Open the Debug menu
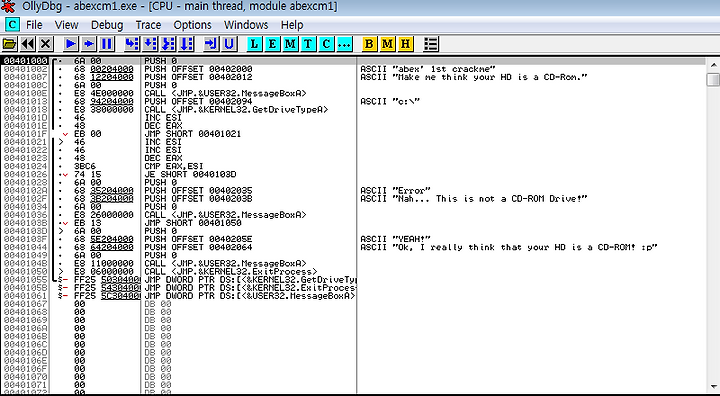Image resolution: width=720 pixels, height=396 pixels. click(x=107, y=25)
